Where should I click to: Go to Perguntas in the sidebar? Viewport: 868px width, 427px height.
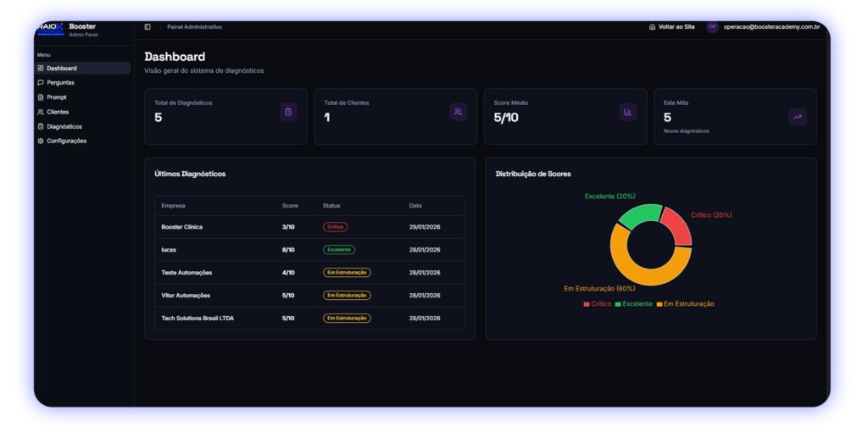60,83
